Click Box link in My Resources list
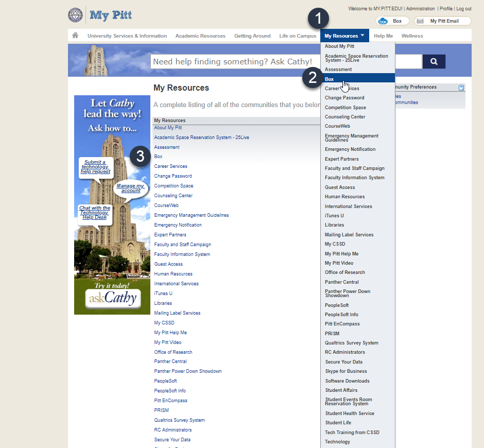Screen dimensions: 484x448 pyautogui.click(x=158, y=157)
